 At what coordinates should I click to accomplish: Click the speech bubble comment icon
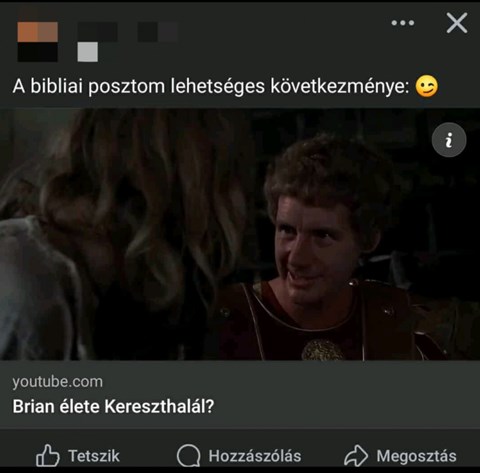(x=189, y=455)
